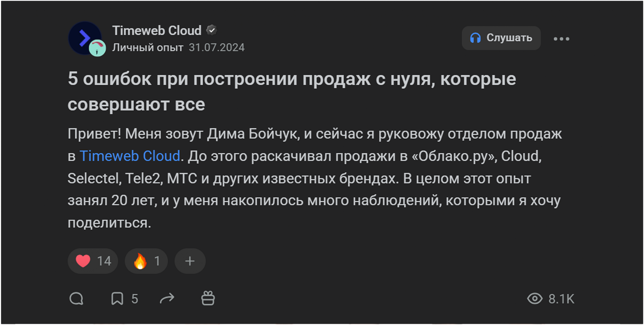Image resolution: width=644 pixels, height=325 pixels.
Task: Click the post date 31.07.2024
Action: pyautogui.click(x=217, y=47)
